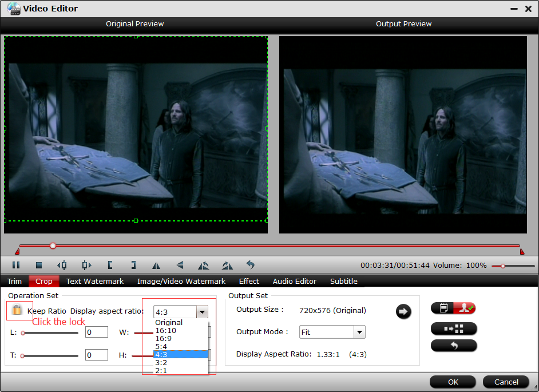Image resolution: width=539 pixels, height=392 pixels.
Task: Open the Image/Video Watermark tab
Action: [181, 282]
